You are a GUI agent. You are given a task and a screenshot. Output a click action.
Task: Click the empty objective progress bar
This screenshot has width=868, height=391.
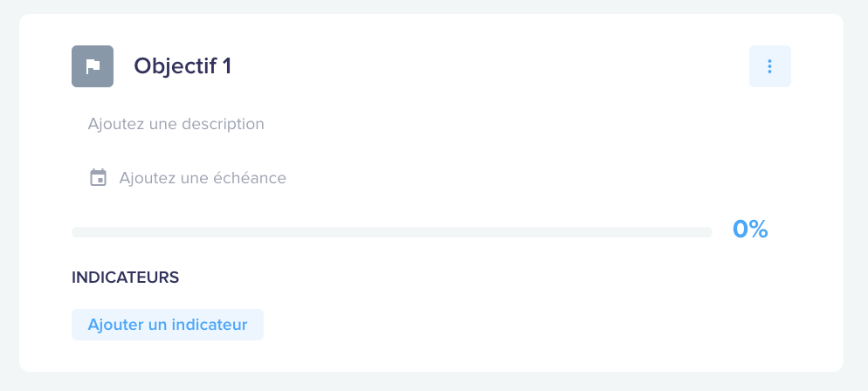[x=392, y=232]
